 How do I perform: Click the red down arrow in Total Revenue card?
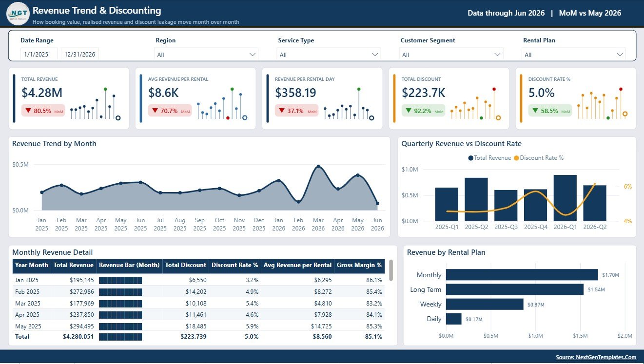pos(28,111)
